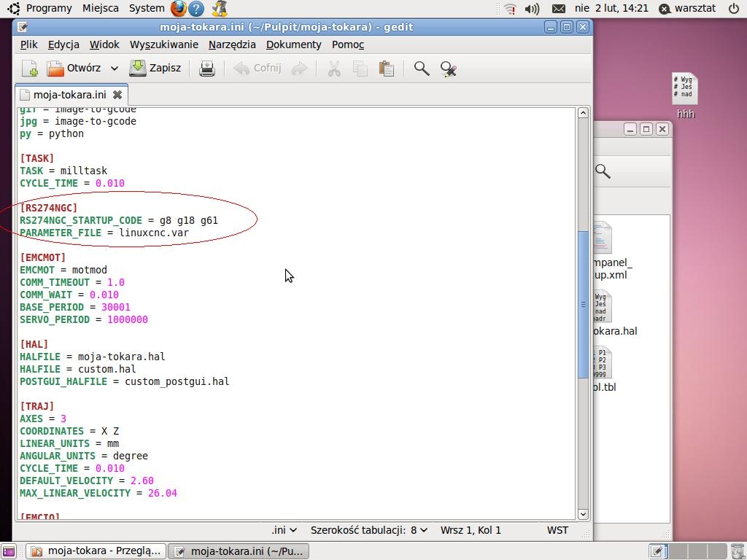Viewport: 747px width, 560px height.
Task: Click the TASK = milltask line
Action: point(63,171)
